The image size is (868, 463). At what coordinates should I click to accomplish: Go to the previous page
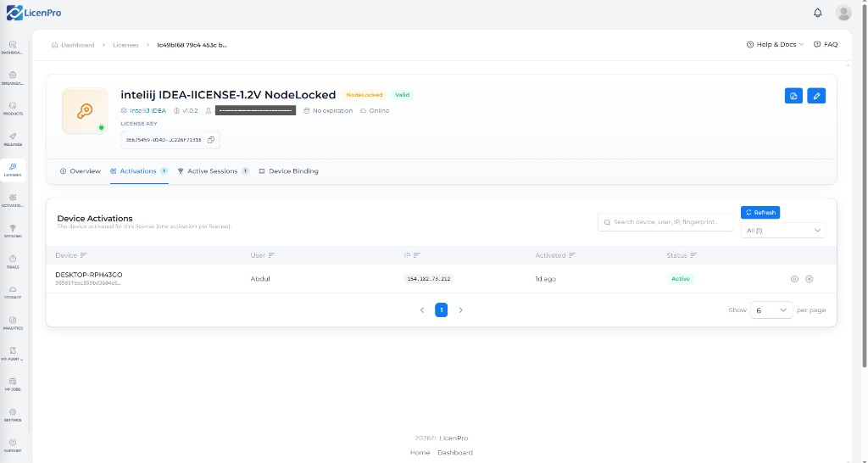pyautogui.click(x=422, y=310)
